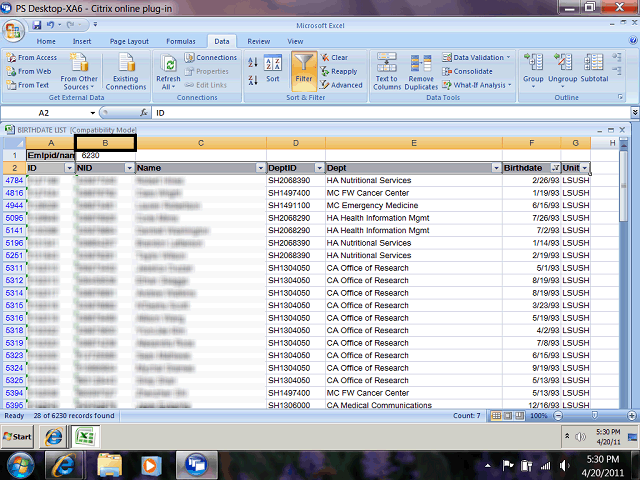
Task: Click the Name Box showing A2
Action: (50, 113)
